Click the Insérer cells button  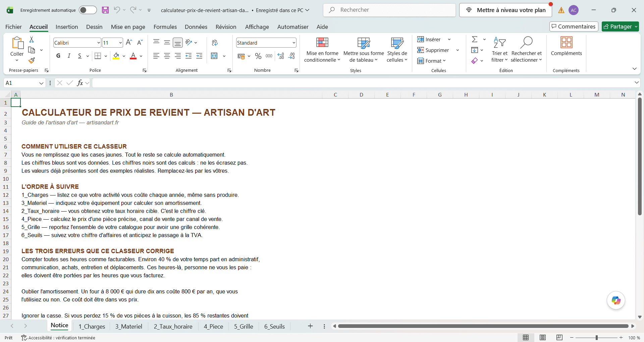pyautogui.click(x=429, y=40)
